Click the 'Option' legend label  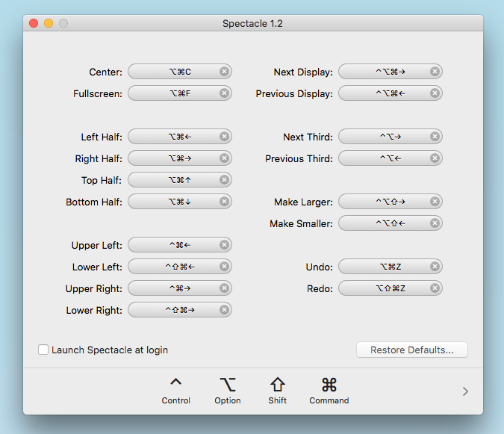[228, 401]
